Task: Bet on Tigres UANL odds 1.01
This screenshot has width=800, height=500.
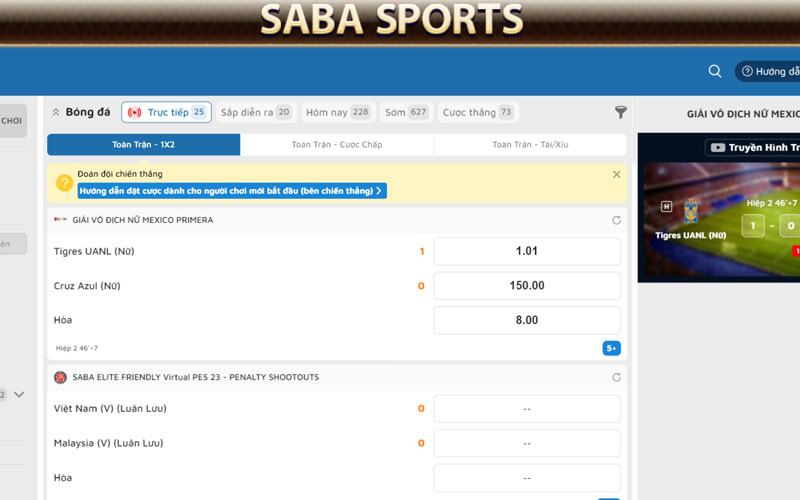Action: (527, 251)
